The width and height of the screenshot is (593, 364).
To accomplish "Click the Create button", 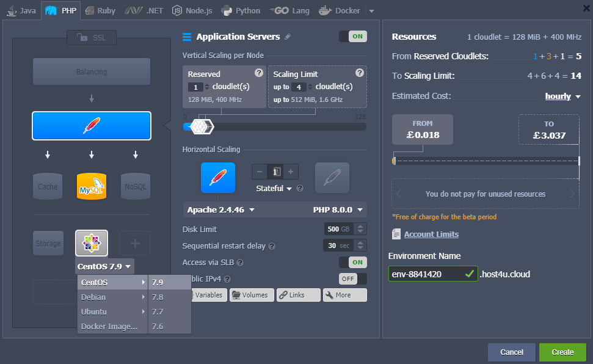I will click(562, 352).
